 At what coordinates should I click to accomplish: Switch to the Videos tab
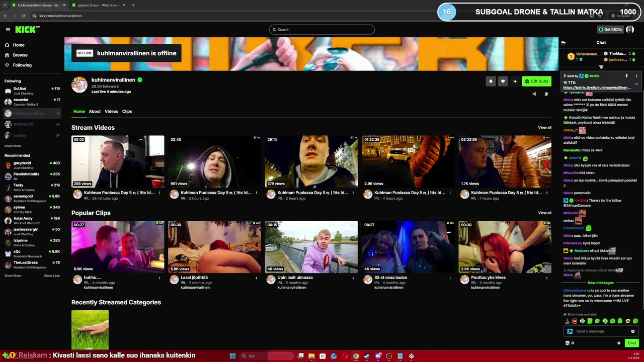point(111,112)
